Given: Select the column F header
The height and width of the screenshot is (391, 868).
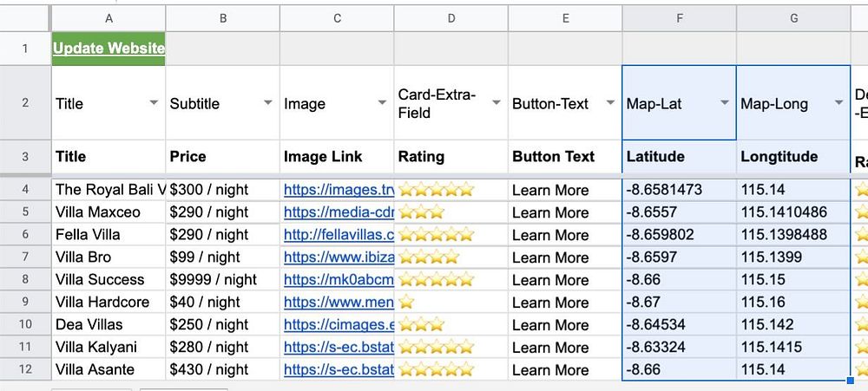Looking at the screenshot, I should [679, 17].
